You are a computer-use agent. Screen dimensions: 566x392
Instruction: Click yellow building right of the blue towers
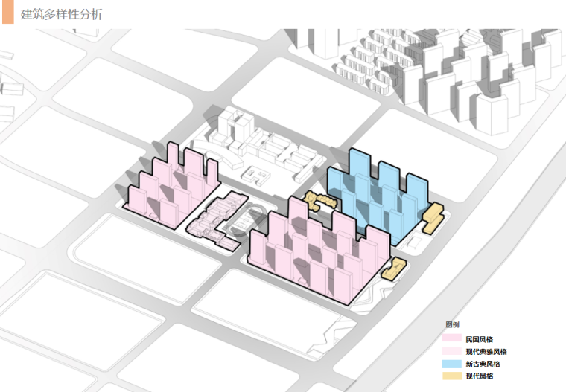433,219
